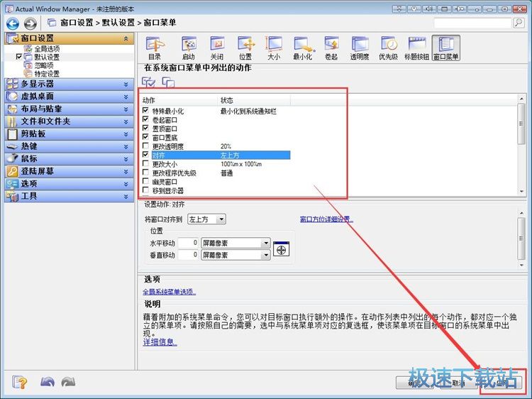This screenshot has width=532, height=399.
Task: Open the 位置 toolbar section
Action: coord(245,48)
